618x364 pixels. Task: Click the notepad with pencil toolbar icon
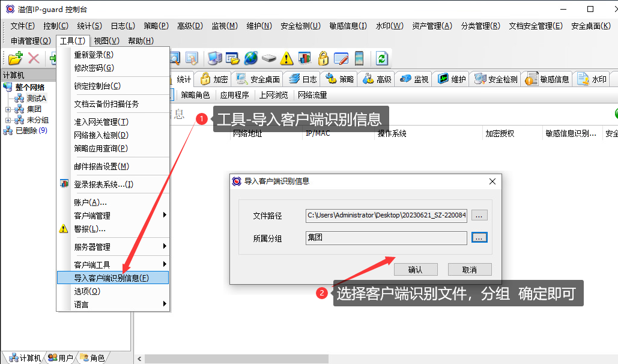tap(341, 58)
